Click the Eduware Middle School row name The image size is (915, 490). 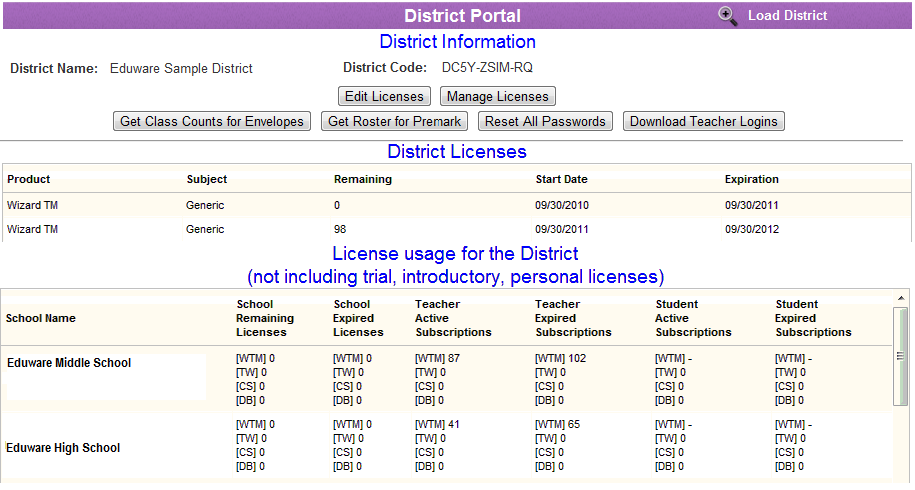click(x=69, y=363)
